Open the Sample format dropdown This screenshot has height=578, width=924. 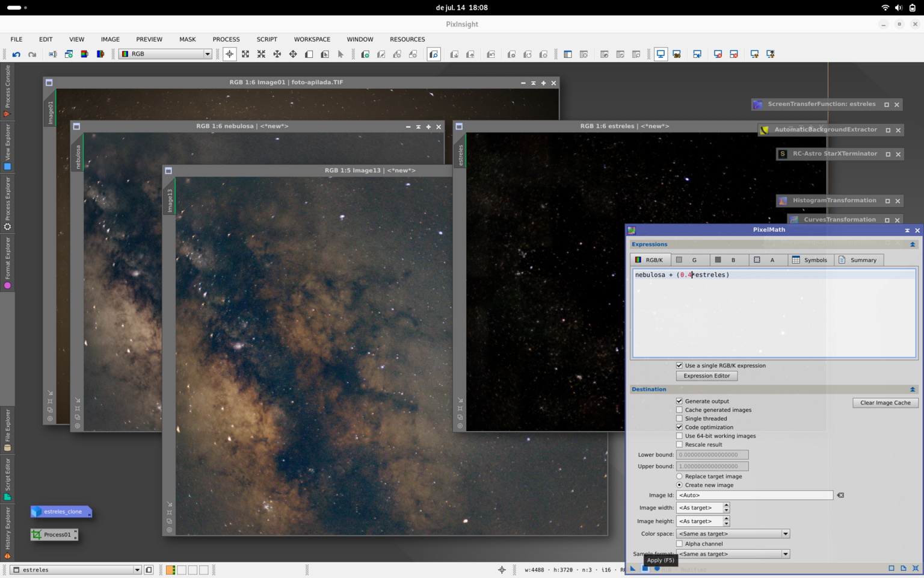tap(733, 554)
